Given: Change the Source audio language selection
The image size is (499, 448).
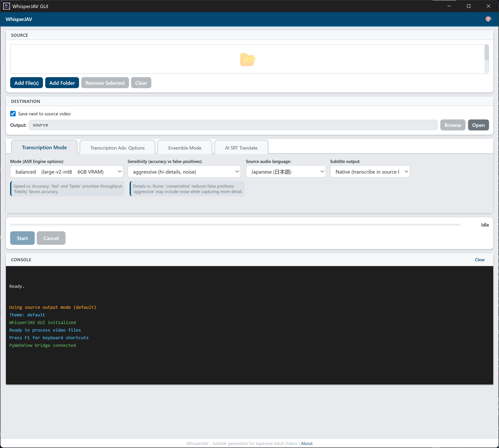Looking at the screenshot, I should click(x=286, y=172).
